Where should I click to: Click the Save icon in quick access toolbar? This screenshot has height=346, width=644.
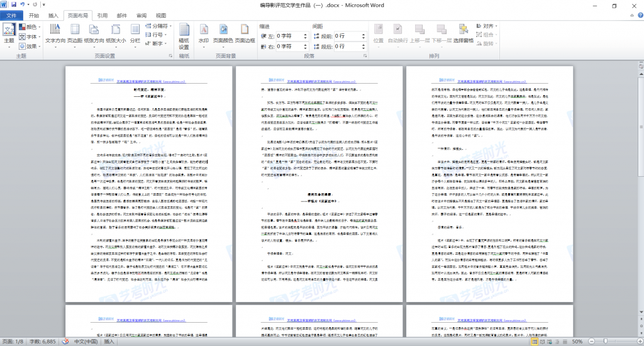[x=15, y=4]
